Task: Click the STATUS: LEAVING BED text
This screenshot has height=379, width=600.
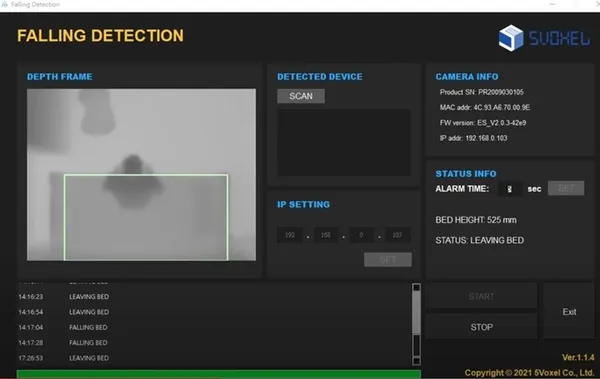Action: [479, 240]
